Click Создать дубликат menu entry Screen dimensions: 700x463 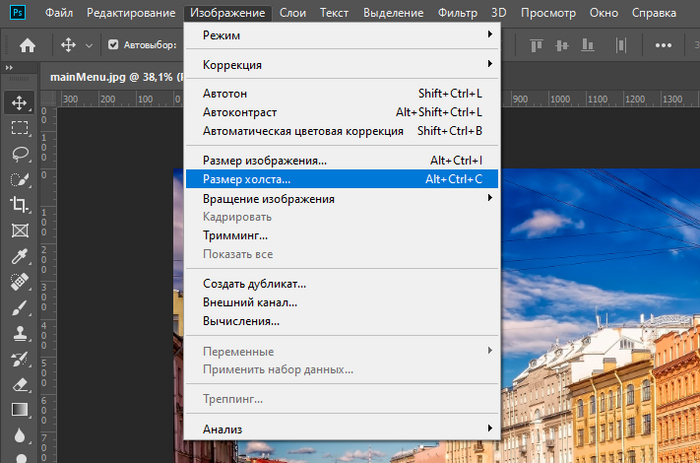pos(254,284)
